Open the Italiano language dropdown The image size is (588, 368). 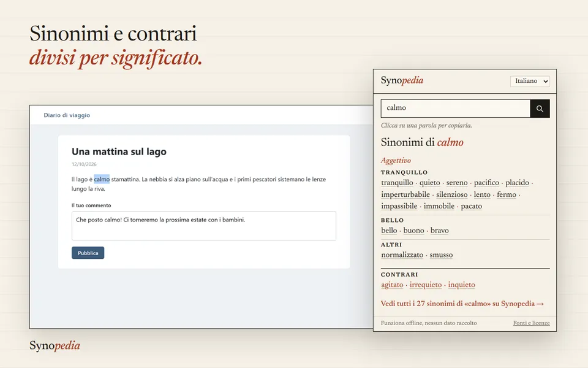530,81
